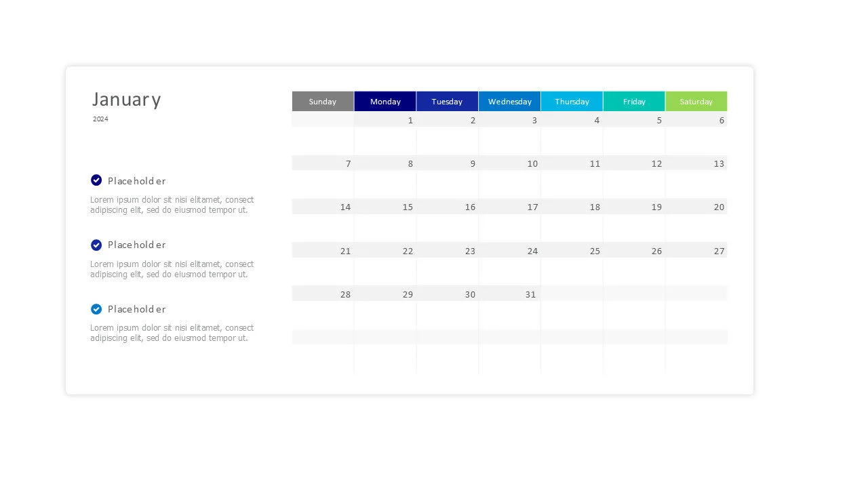Select the date cell showing 15
The image size is (868, 488).
(x=408, y=207)
